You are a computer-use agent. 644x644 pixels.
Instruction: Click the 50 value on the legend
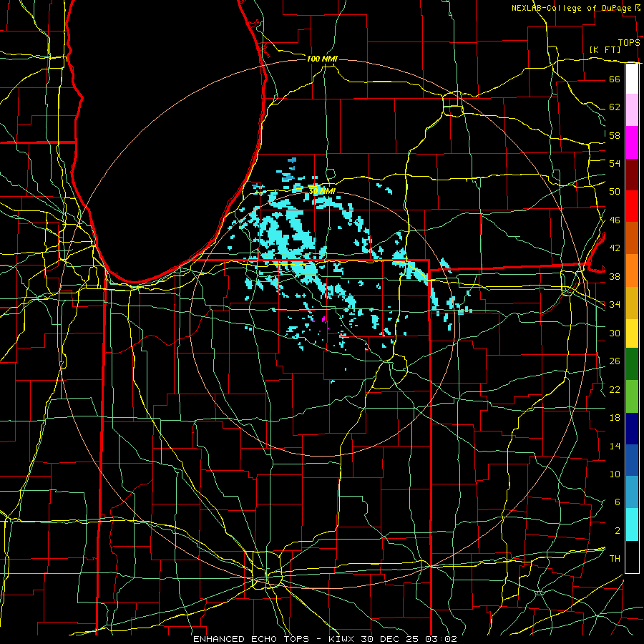tap(615, 191)
